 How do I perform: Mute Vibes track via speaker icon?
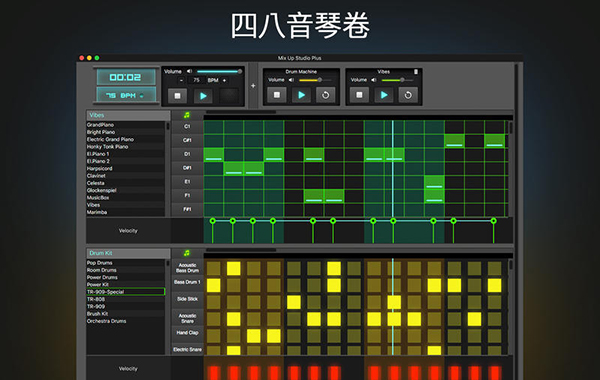[374, 80]
